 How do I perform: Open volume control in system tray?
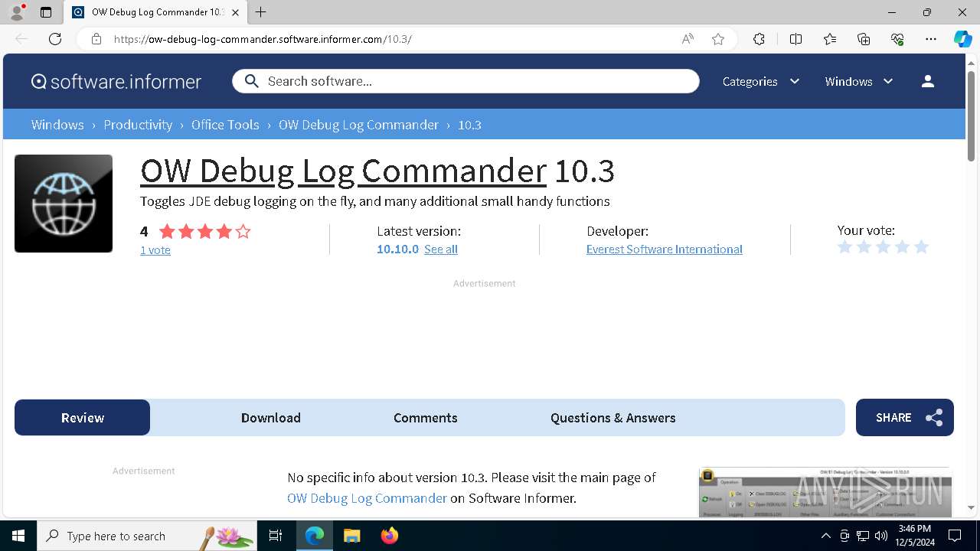click(881, 536)
